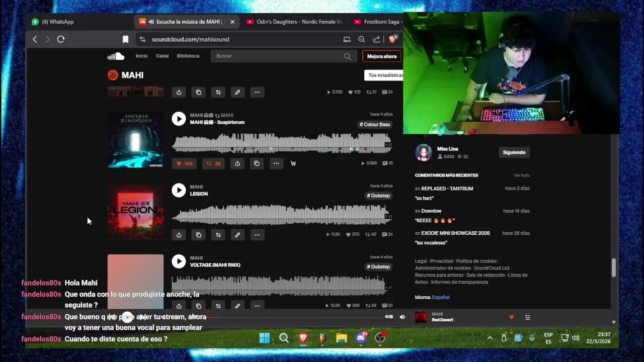
Task: Open the LEGION cover artwork
Action: pos(135,211)
